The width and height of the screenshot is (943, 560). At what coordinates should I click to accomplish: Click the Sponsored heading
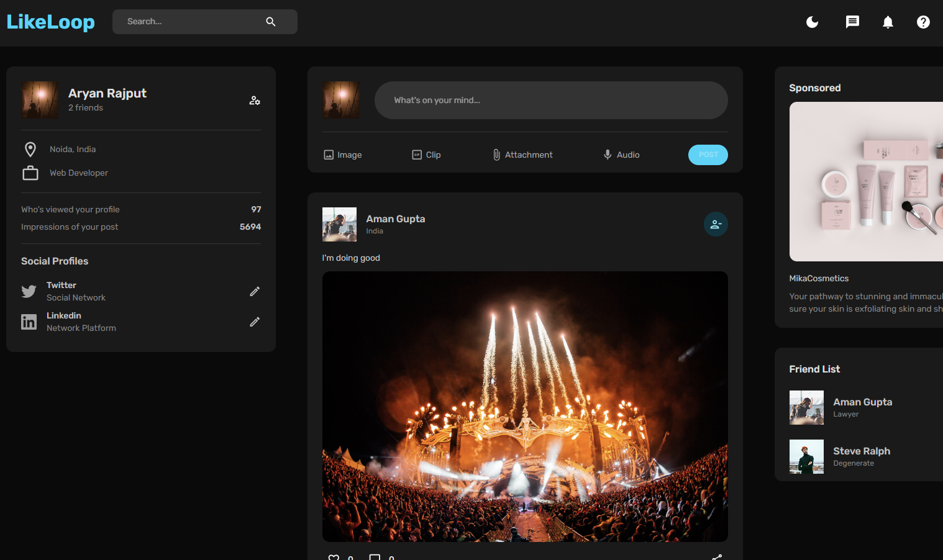815,88
